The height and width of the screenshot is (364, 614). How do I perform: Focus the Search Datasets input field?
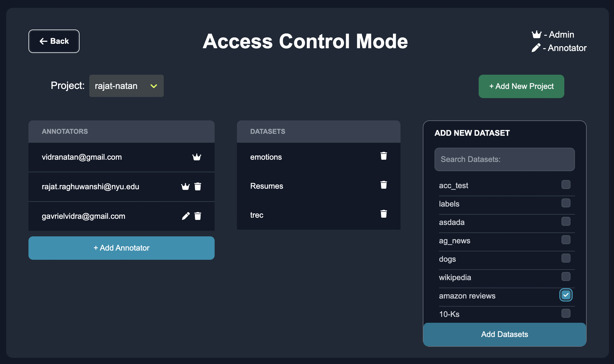click(x=505, y=159)
